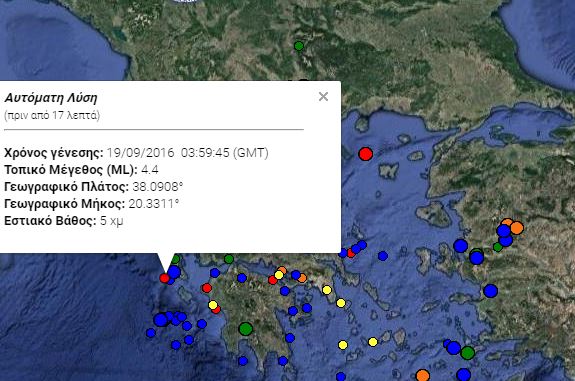The width and height of the screenshot is (575, 381).
Task: Open the large blue marker beside the popup pointer
Action: coord(174,272)
